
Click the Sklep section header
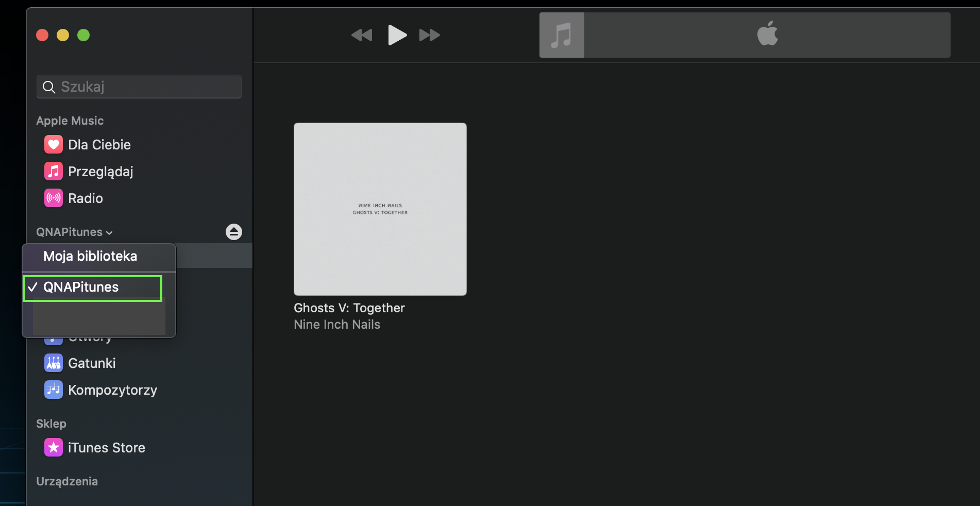tap(51, 424)
